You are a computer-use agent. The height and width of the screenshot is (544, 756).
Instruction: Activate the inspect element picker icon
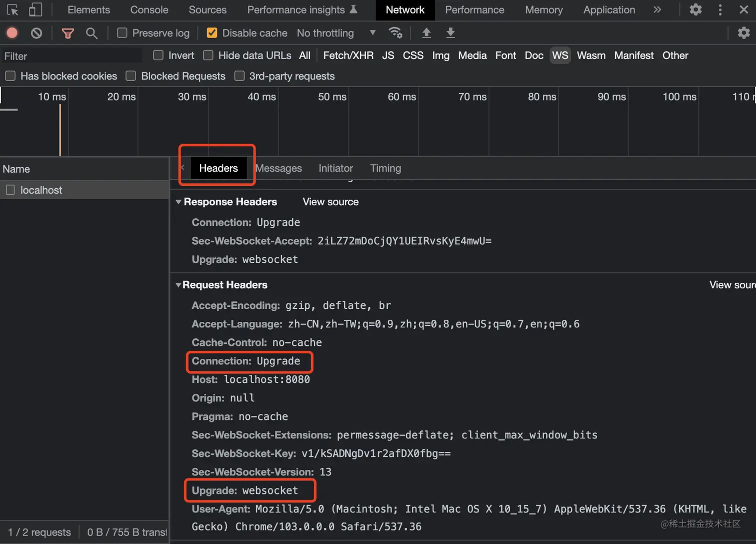[12, 10]
